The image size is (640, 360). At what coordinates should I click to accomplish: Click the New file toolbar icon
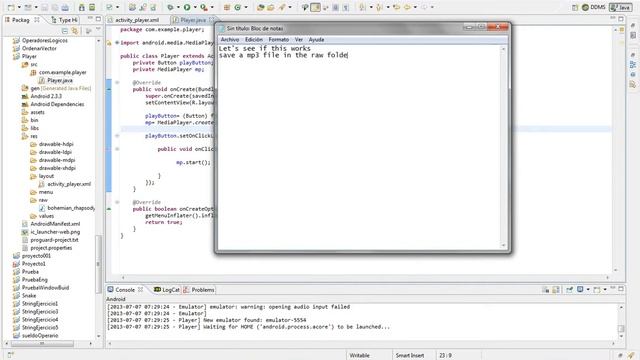click(11, 7)
